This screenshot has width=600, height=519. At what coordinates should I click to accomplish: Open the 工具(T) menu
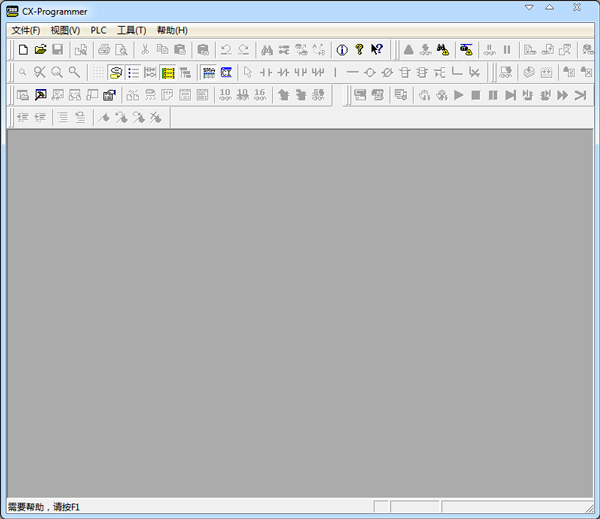point(131,31)
